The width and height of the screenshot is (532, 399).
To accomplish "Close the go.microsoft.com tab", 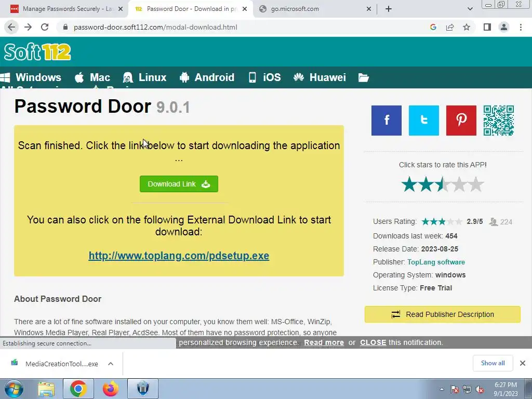I will (x=369, y=9).
